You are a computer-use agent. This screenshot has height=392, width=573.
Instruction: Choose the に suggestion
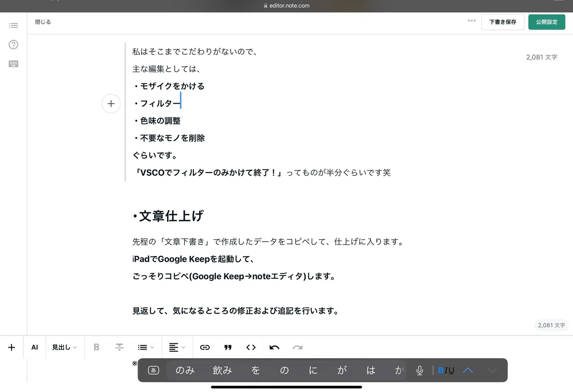pyautogui.click(x=313, y=370)
